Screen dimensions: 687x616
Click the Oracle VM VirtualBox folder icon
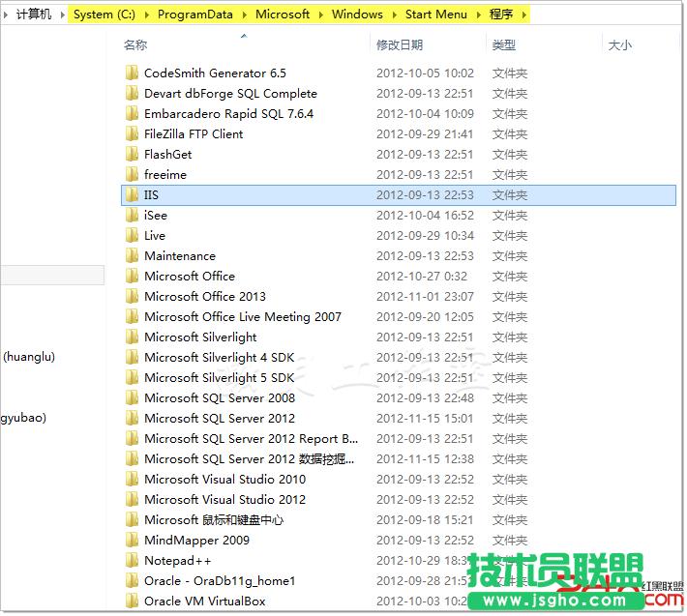(132, 601)
